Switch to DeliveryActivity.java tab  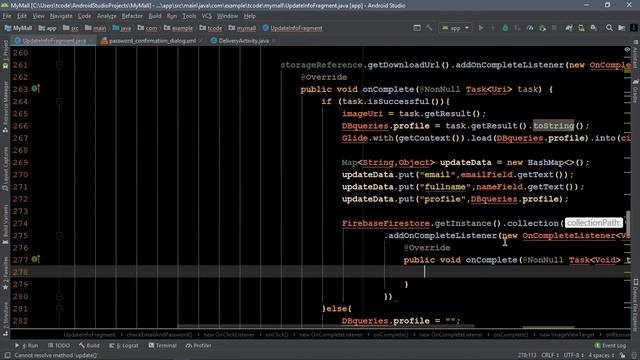243,41
